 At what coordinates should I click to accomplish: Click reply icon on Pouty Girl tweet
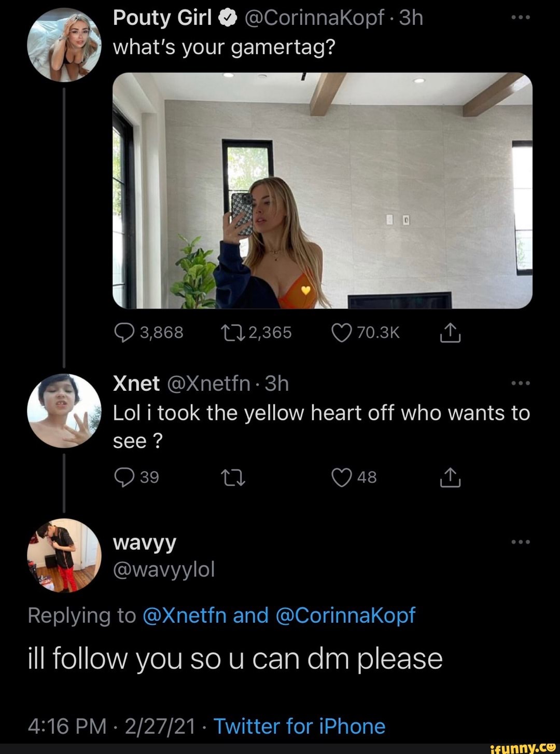coord(124,333)
